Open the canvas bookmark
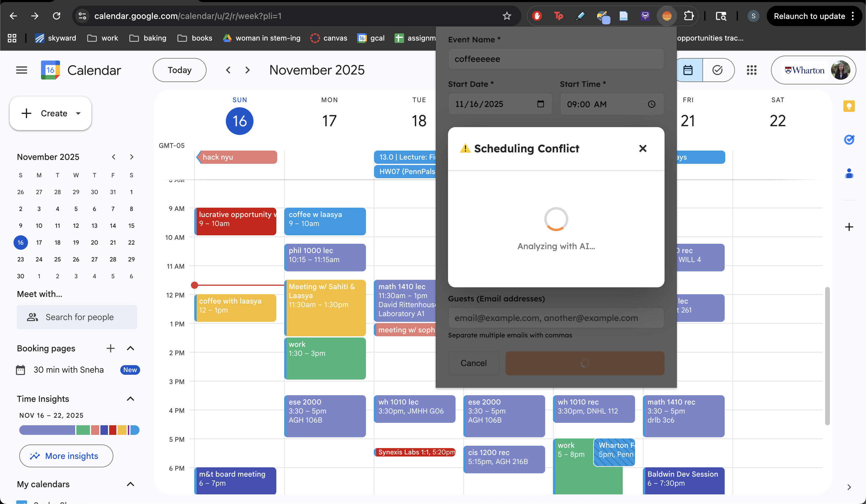Image resolution: width=866 pixels, height=504 pixels. tap(329, 38)
